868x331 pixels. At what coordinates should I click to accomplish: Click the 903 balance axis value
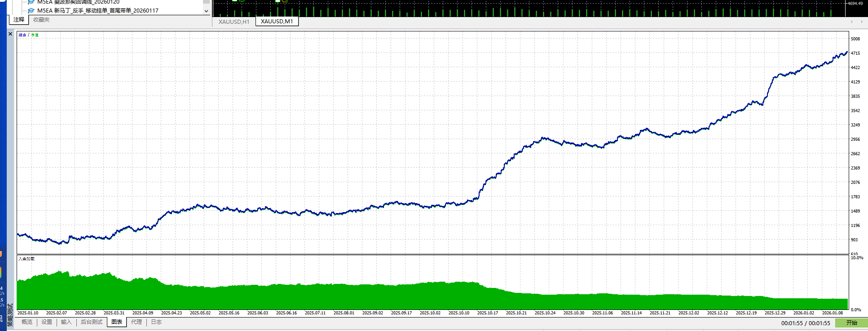[854, 240]
